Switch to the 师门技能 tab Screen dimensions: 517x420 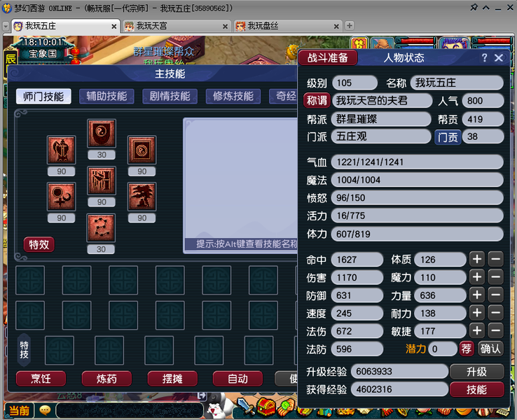pos(43,97)
